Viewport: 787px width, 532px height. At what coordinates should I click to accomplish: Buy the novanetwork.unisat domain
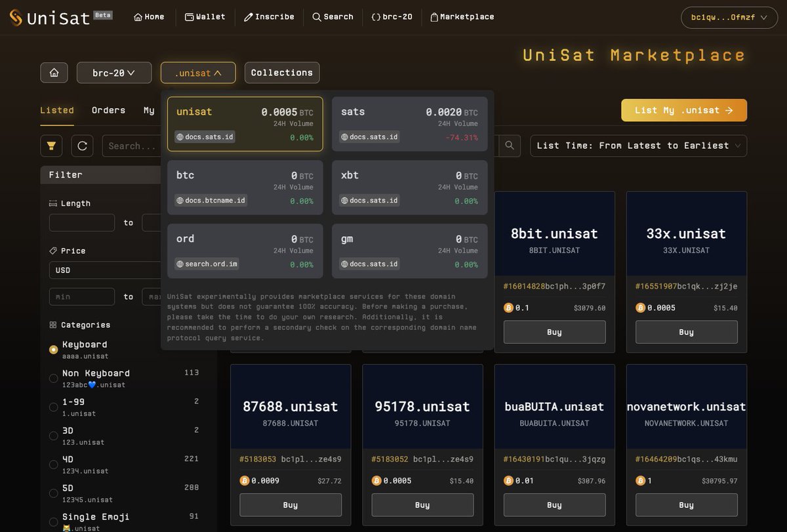pos(686,505)
